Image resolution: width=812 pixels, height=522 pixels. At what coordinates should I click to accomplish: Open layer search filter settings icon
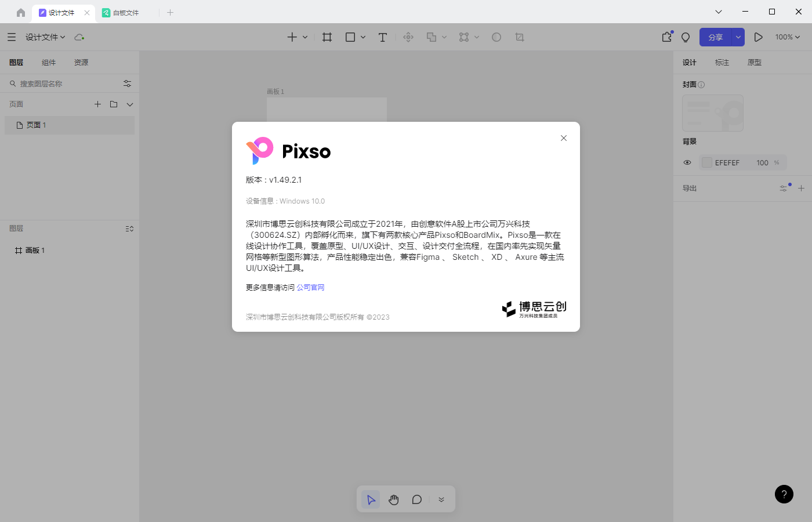128,84
